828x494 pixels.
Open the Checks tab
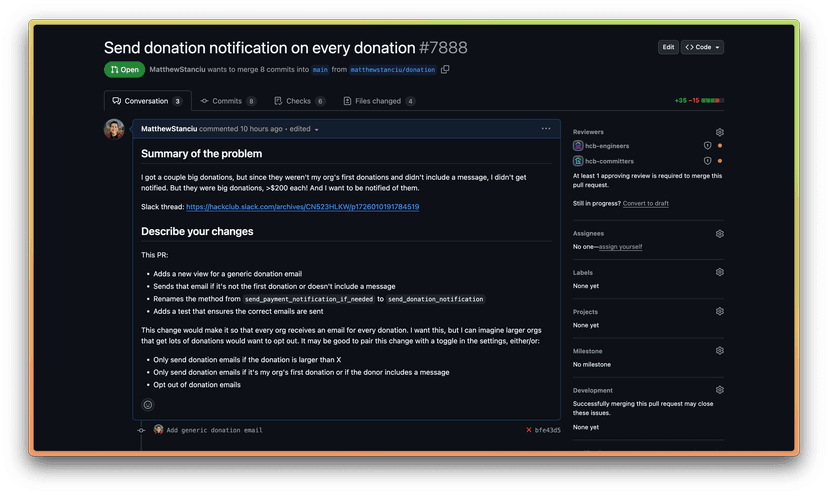coord(299,101)
